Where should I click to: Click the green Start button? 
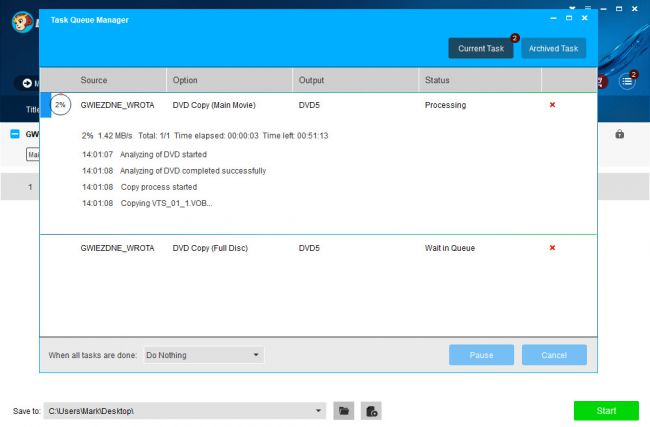(x=606, y=411)
